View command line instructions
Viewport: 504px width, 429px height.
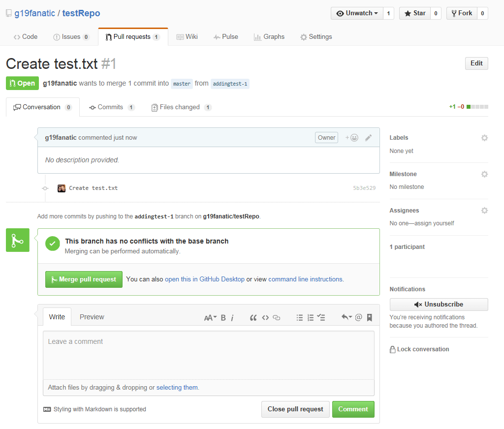click(x=305, y=279)
